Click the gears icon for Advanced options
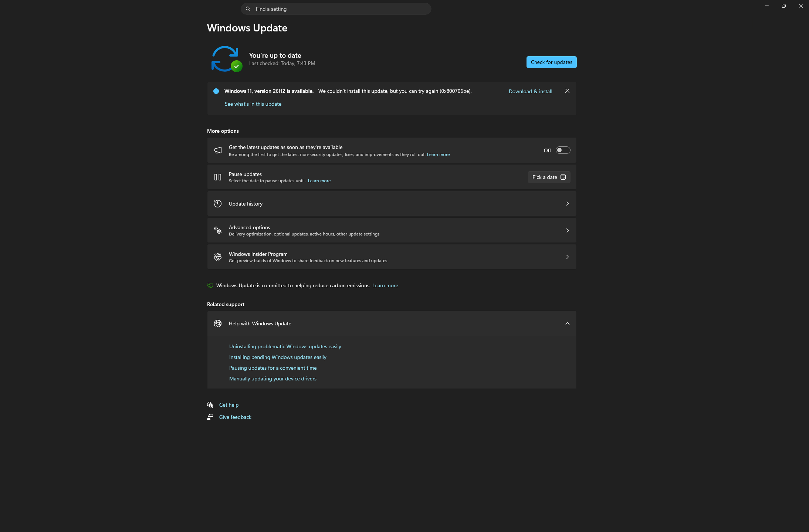The height and width of the screenshot is (532, 809). 218,230
